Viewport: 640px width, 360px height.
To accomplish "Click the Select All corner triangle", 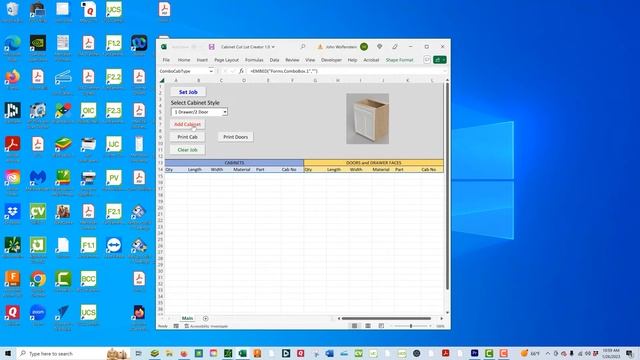I will [x=162, y=80].
